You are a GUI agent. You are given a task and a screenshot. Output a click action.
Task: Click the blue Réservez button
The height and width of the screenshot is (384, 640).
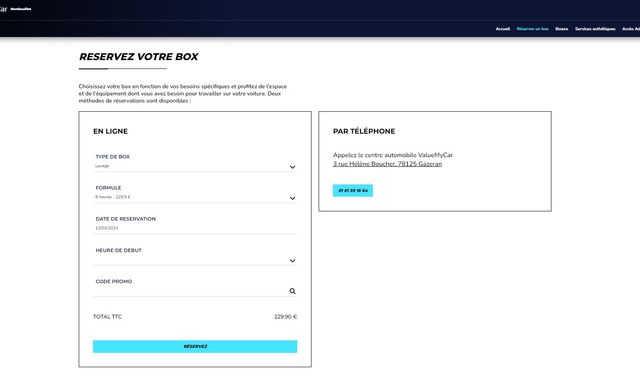click(195, 346)
